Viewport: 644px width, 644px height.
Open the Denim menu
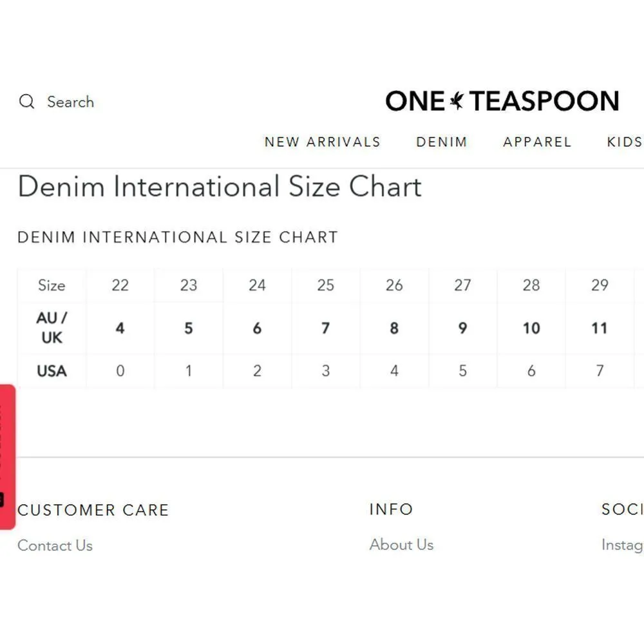(441, 142)
